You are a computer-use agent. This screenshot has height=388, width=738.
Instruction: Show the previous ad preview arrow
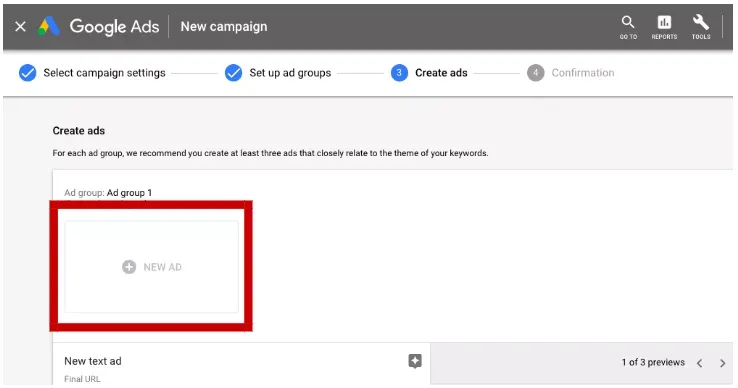pyautogui.click(x=699, y=363)
